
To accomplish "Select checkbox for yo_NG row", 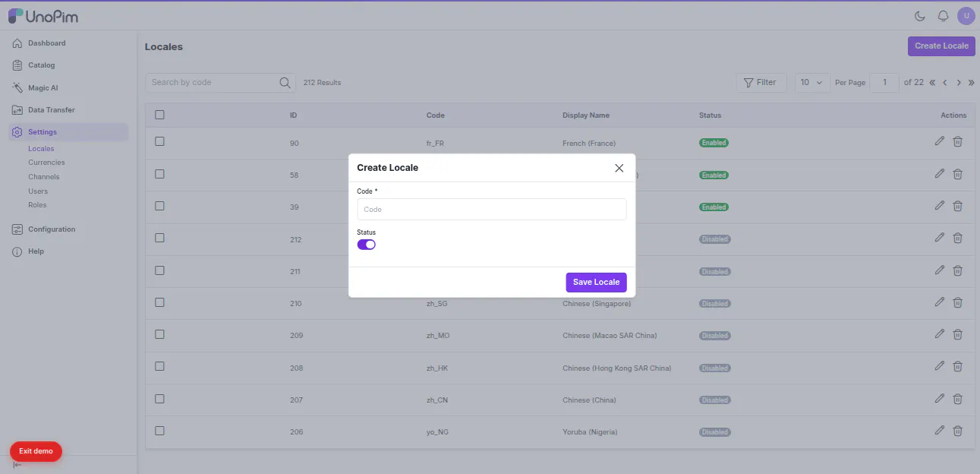I will pyautogui.click(x=159, y=430).
